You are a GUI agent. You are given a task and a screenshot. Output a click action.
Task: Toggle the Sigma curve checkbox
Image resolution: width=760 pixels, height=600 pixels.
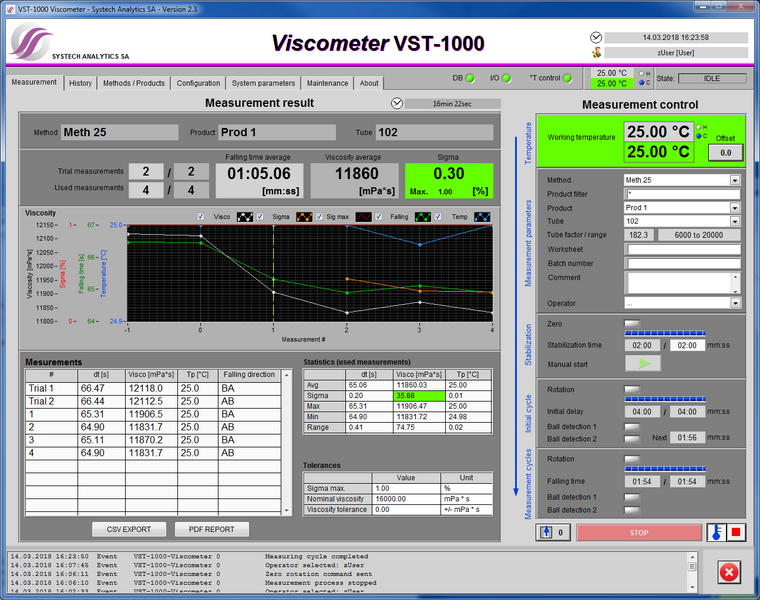pyautogui.click(x=260, y=217)
